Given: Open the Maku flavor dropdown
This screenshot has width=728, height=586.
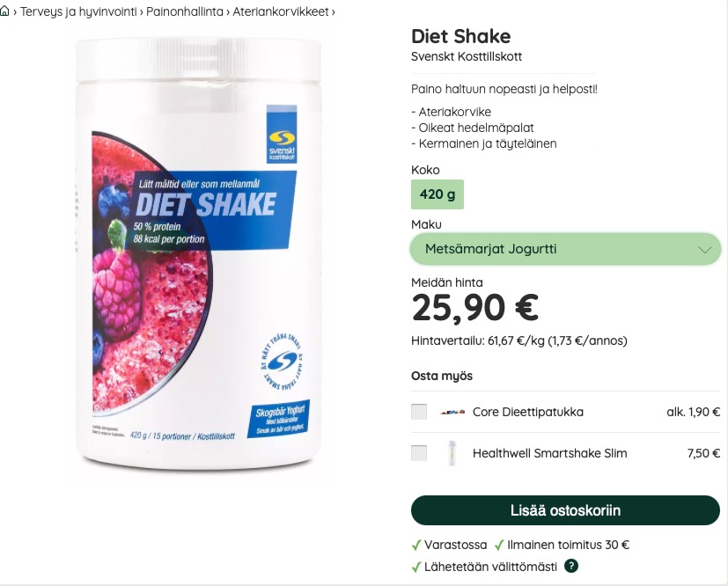Looking at the screenshot, I should point(565,249).
